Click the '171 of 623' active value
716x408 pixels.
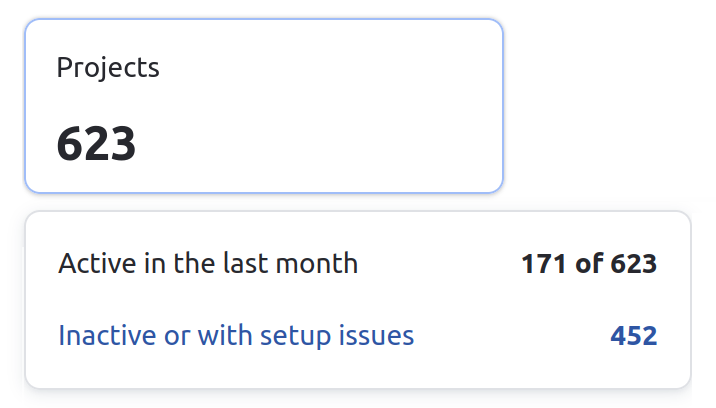588,264
